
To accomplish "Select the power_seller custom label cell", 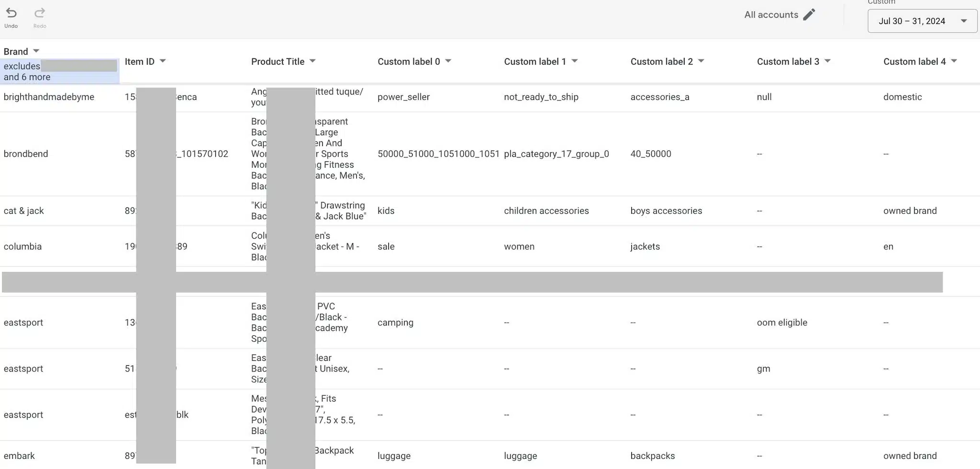I will (x=403, y=97).
